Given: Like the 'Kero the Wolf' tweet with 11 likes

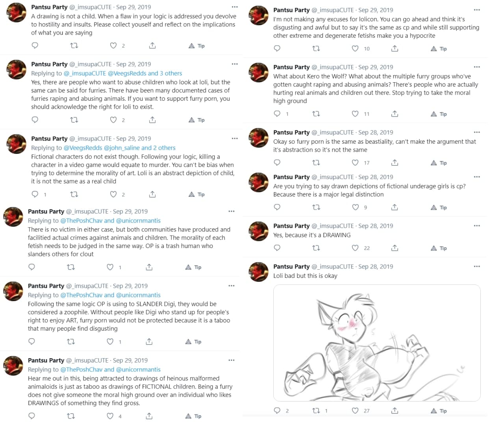Looking at the screenshot, I should pyautogui.click(x=355, y=114).
